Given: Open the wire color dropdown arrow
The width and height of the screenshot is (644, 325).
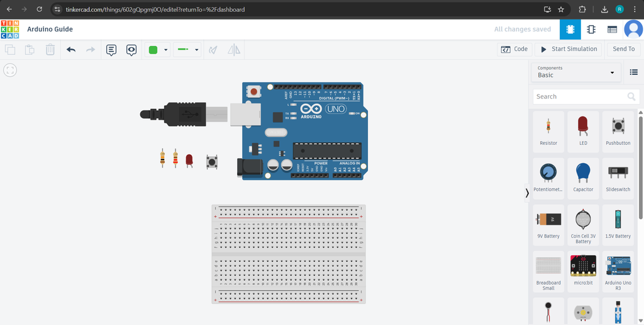Looking at the screenshot, I should [166, 50].
